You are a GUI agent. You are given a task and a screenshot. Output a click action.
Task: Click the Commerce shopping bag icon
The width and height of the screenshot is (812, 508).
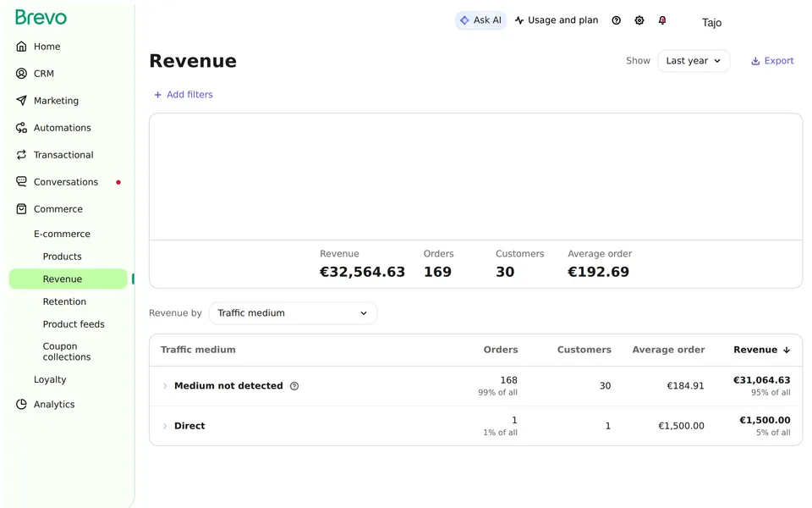point(21,209)
